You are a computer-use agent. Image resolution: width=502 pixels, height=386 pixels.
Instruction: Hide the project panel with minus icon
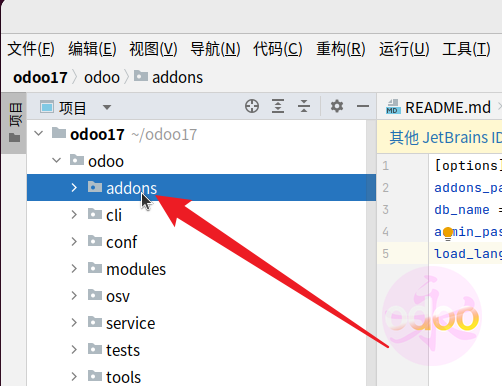point(363,106)
